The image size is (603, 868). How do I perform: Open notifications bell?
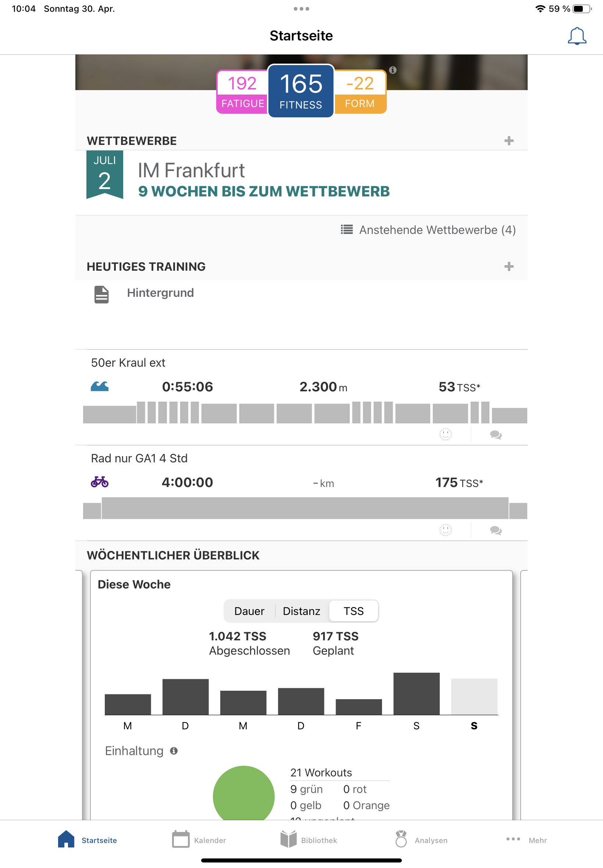[x=577, y=36]
